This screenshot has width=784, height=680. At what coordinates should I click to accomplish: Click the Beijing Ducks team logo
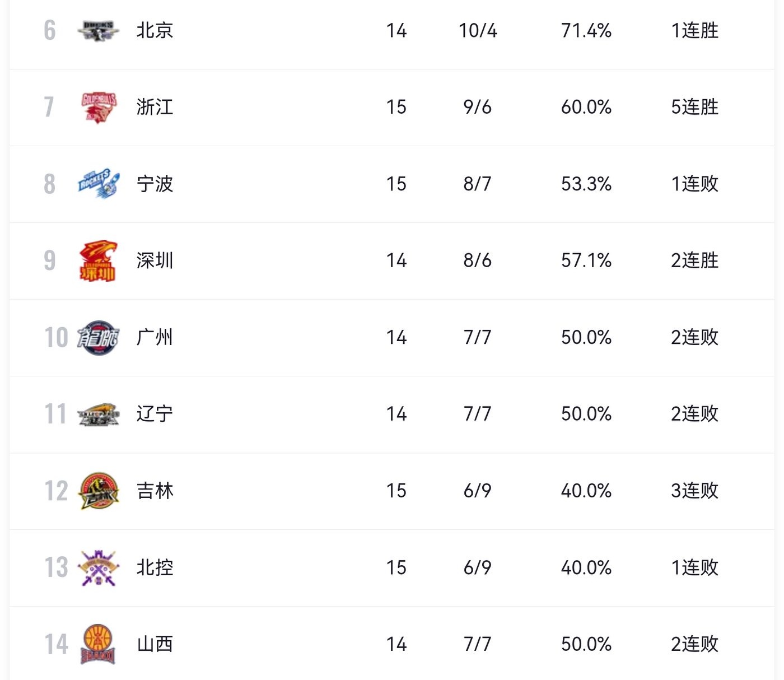click(98, 31)
